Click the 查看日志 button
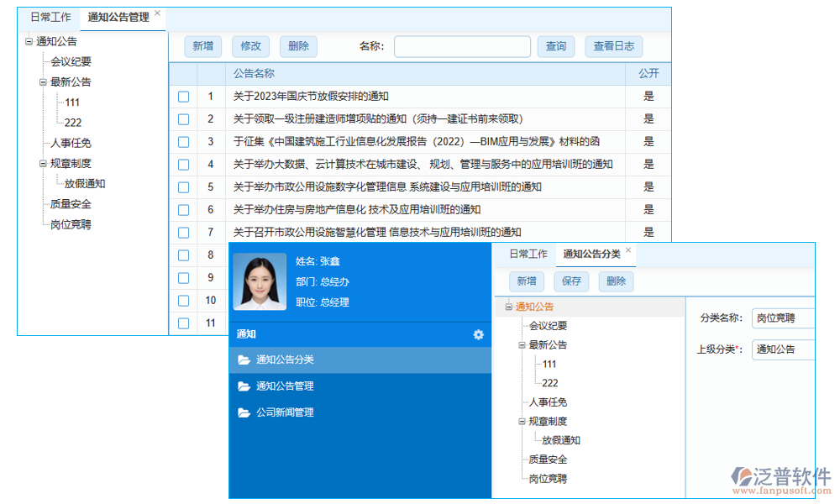Screen dimensions: 840x504 tap(613, 46)
